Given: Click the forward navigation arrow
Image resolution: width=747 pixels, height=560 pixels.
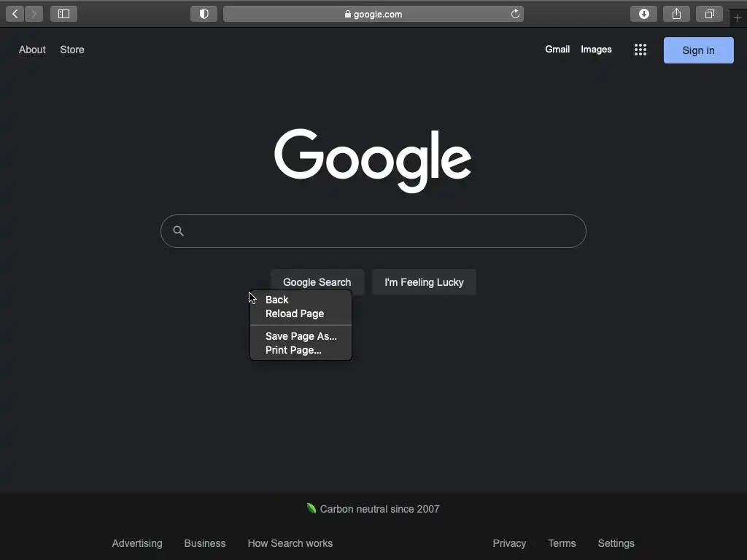Looking at the screenshot, I should pyautogui.click(x=34, y=14).
